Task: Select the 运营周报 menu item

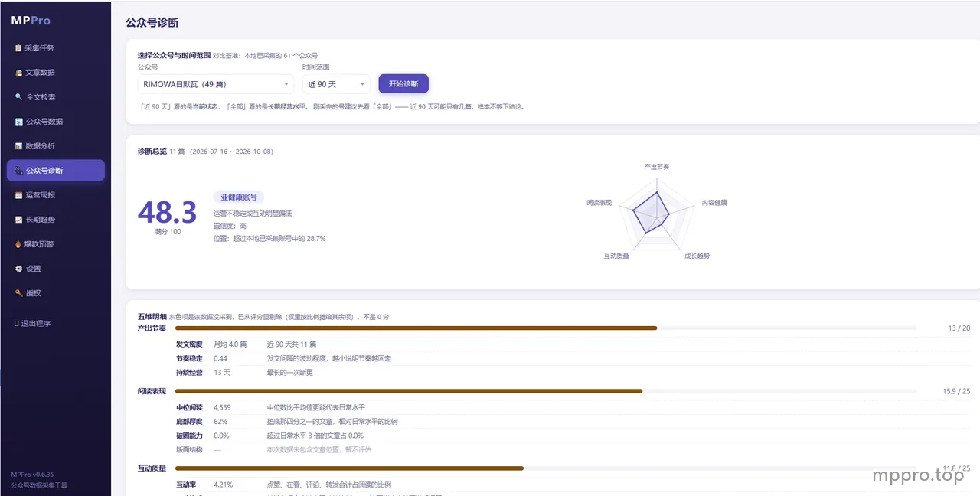Action: point(55,195)
